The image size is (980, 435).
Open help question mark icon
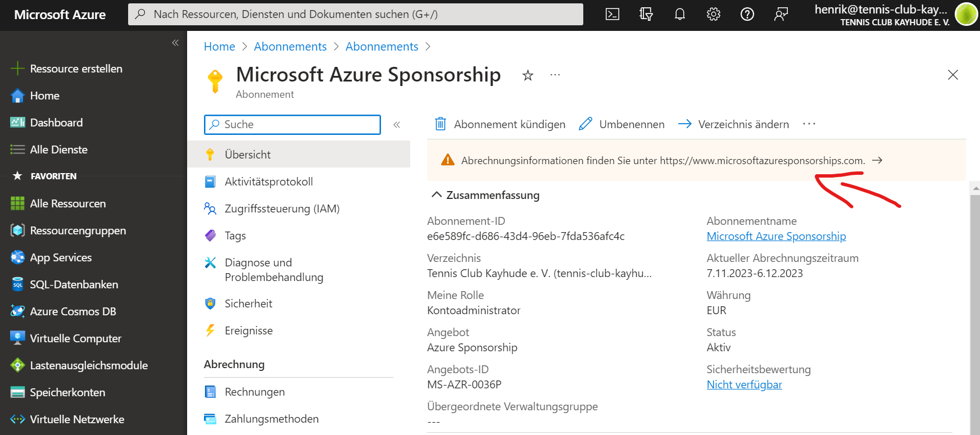point(747,15)
